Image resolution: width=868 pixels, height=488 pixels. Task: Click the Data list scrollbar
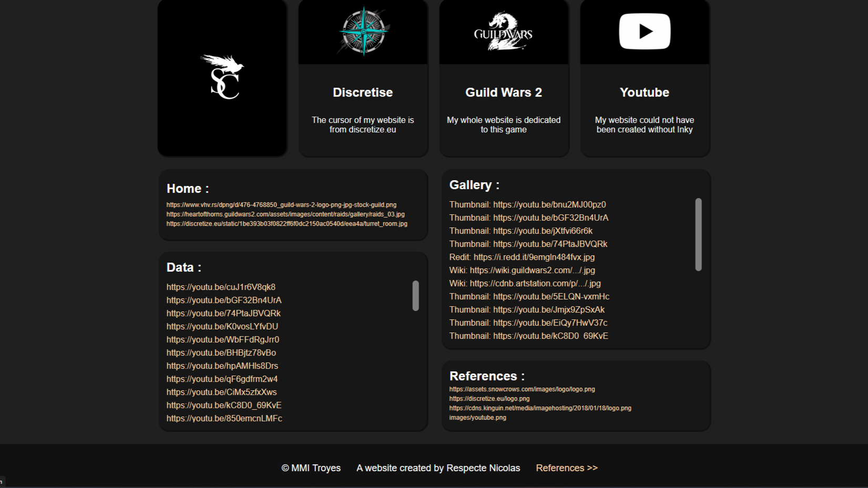(x=415, y=296)
